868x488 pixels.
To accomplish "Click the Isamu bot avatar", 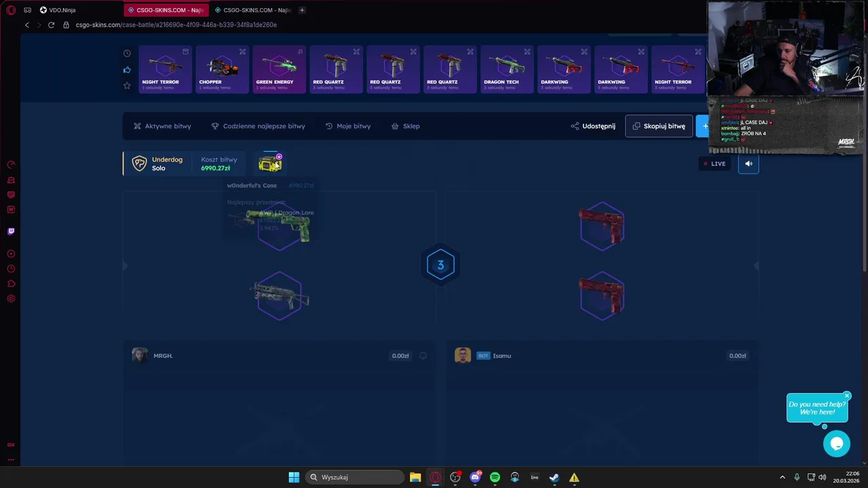I will click(x=462, y=356).
